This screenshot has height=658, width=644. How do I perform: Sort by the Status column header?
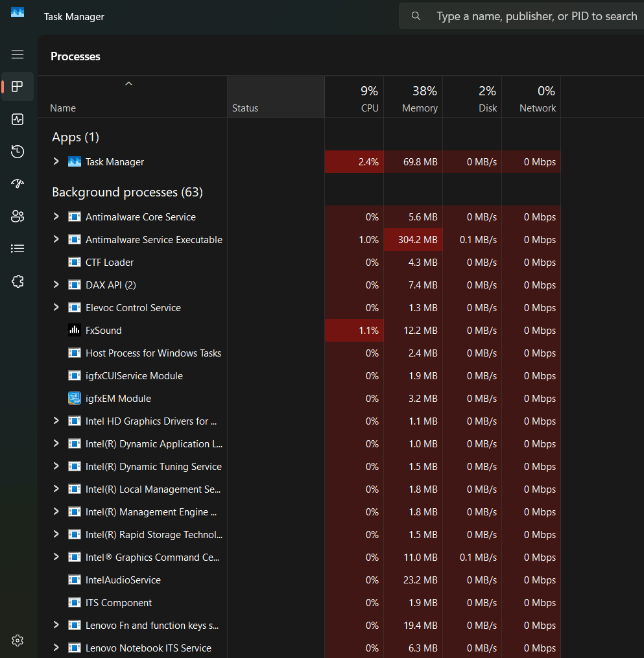coord(276,97)
